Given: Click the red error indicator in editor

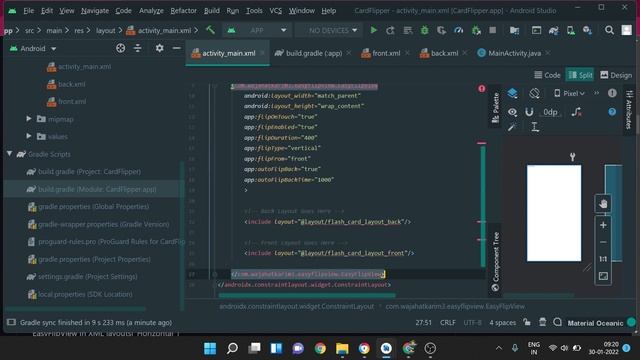Looking at the screenshot, I should 482,89.
